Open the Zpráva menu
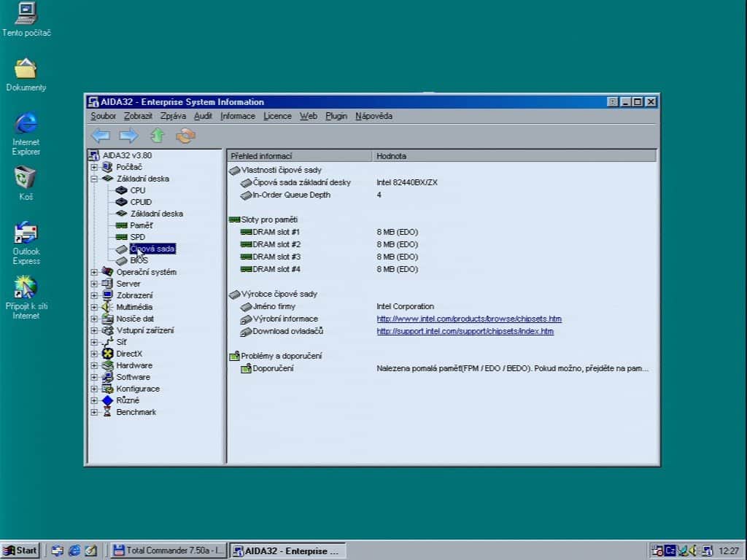 pyautogui.click(x=173, y=116)
